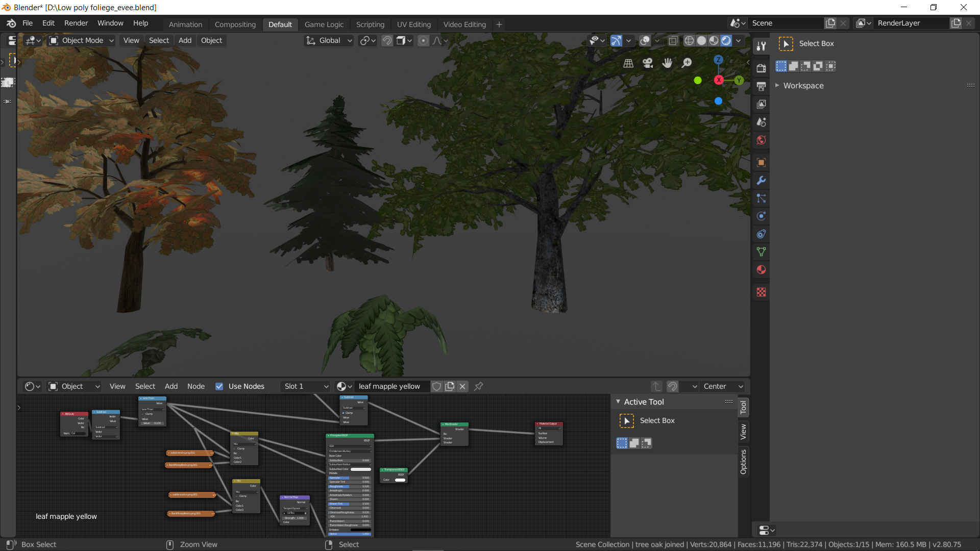Image resolution: width=980 pixels, height=551 pixels.
Task: Toggle fake user for leaf mapple yellow material
Action: [x=437, y=386]
